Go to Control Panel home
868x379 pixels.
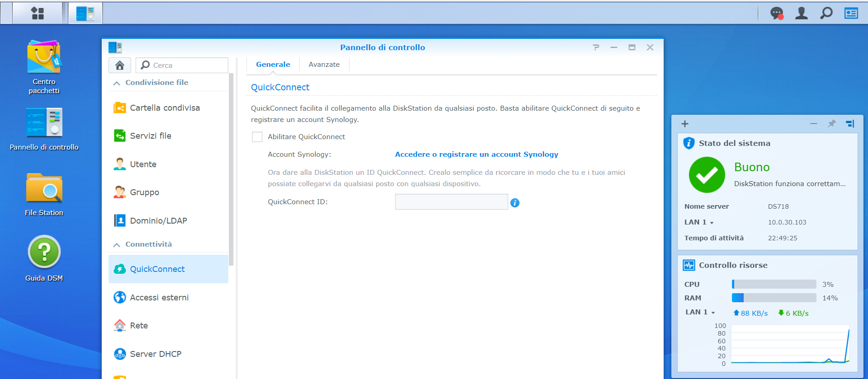coord(120,65)
